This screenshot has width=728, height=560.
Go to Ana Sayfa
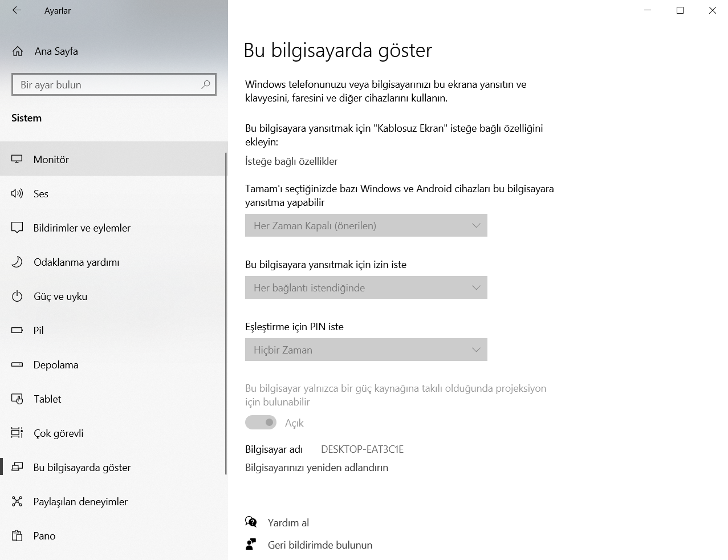[113, 51]
